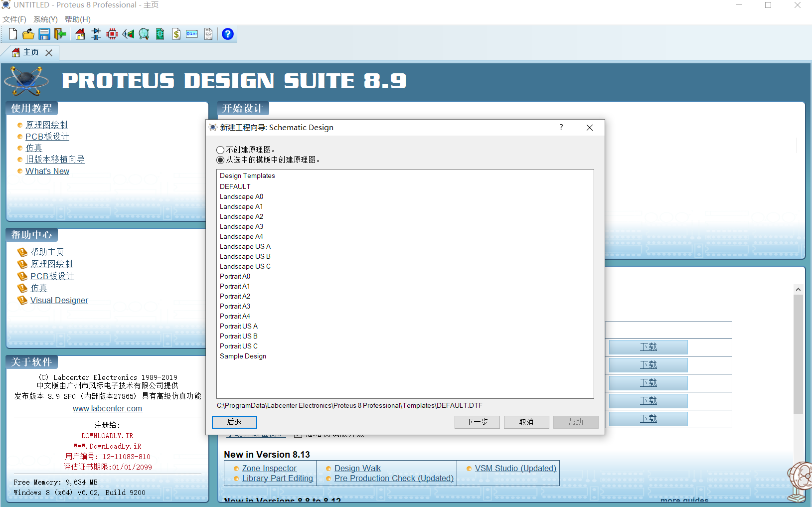Open PCB Layout chip icon
The width and height of the screenshot is (812, 507).
pyautogui.click(x=112, y=34)
